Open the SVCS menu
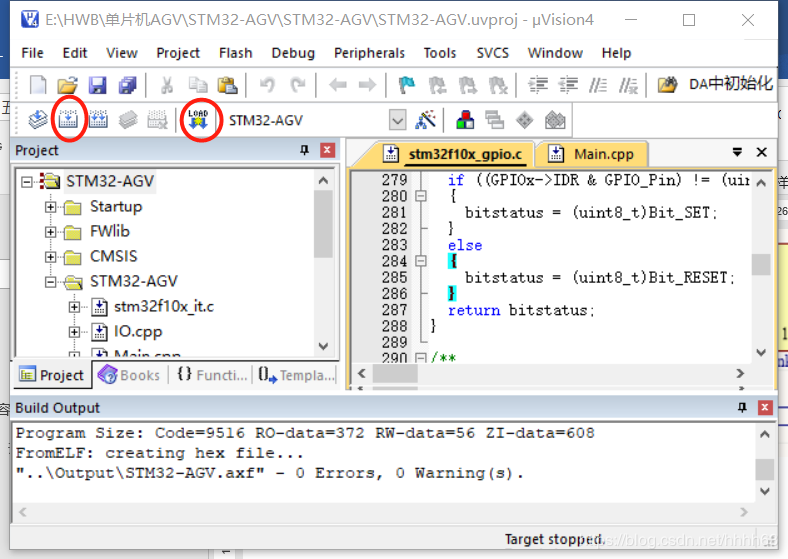Viewport: 788px width, 559px height. (492, 53)
